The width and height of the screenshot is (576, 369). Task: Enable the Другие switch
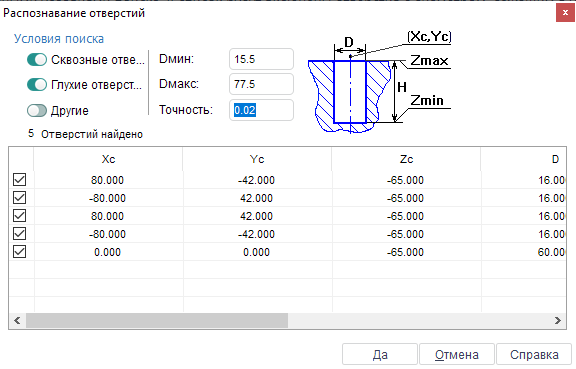click(37, 111)
